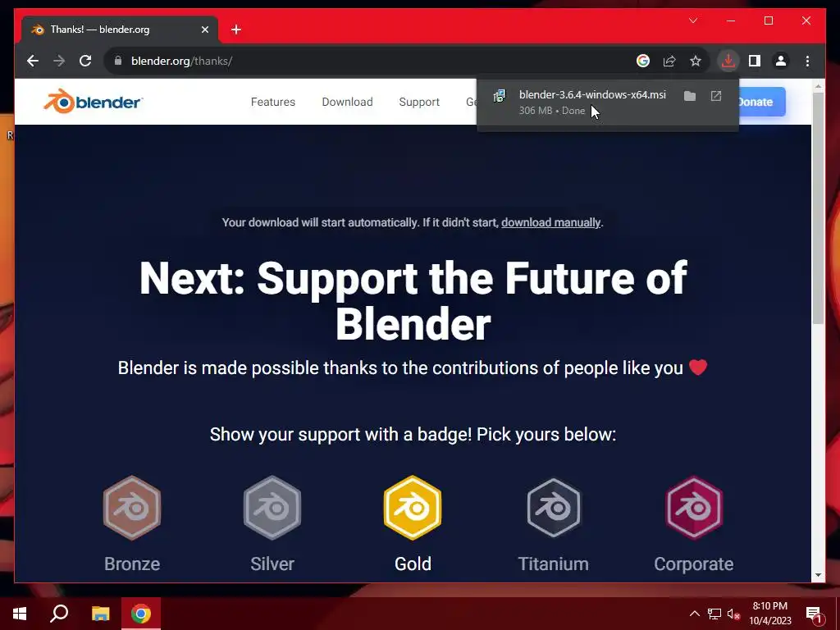Open the tab search chevron
840x630 pixels.
point(693,21)
